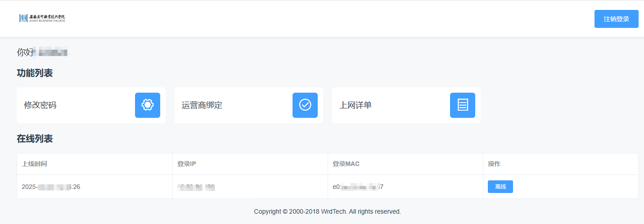This screenshot has height=224, width=644.
Task: Click the 登录IP column header
Action: coord(187,164)
